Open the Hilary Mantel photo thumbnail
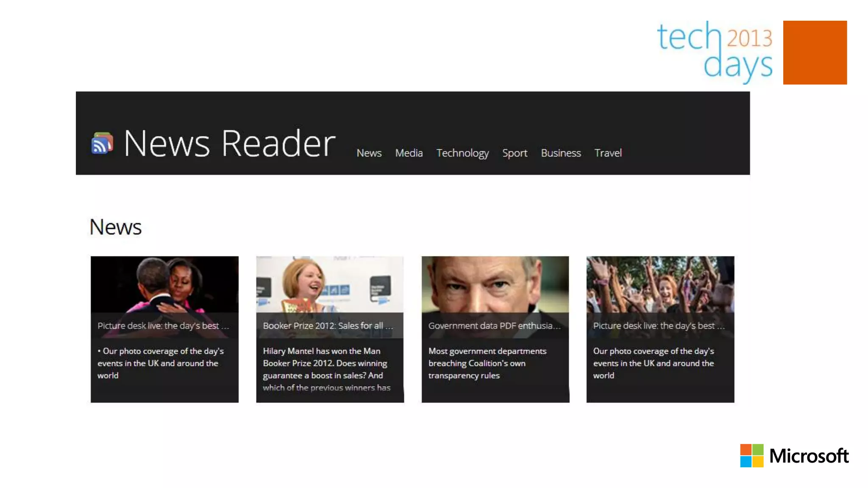 click(330, 285)
